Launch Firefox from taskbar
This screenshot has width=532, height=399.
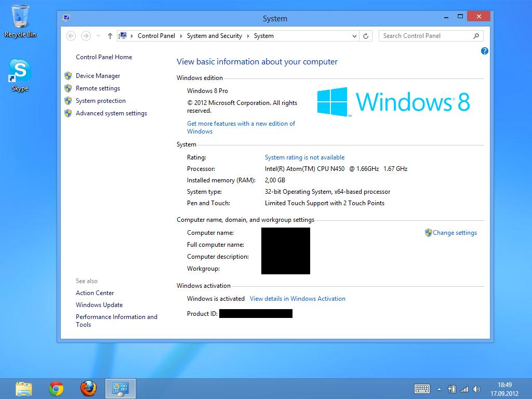pos(88,389)
